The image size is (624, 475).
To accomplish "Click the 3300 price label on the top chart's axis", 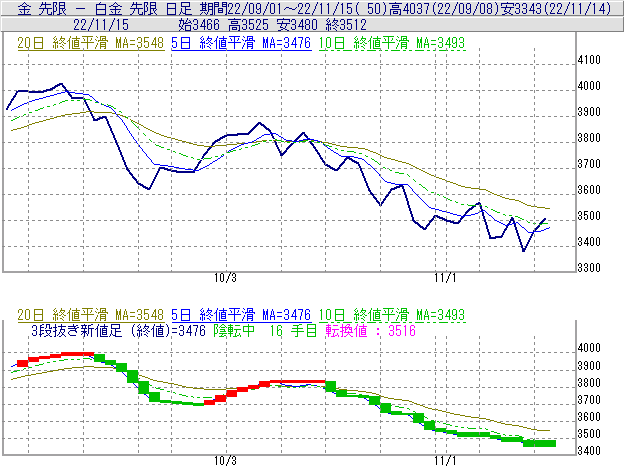I will [x=589, y=268].
